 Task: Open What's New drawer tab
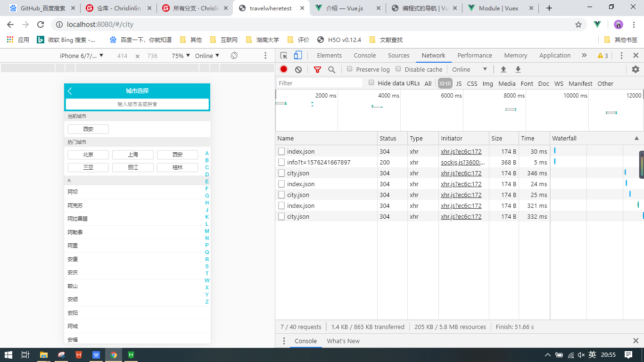(343, 341)
